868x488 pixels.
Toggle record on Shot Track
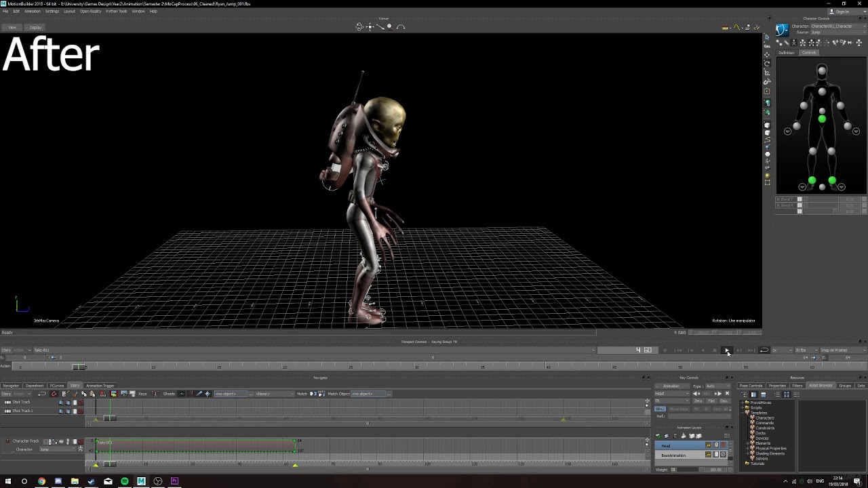81,403
